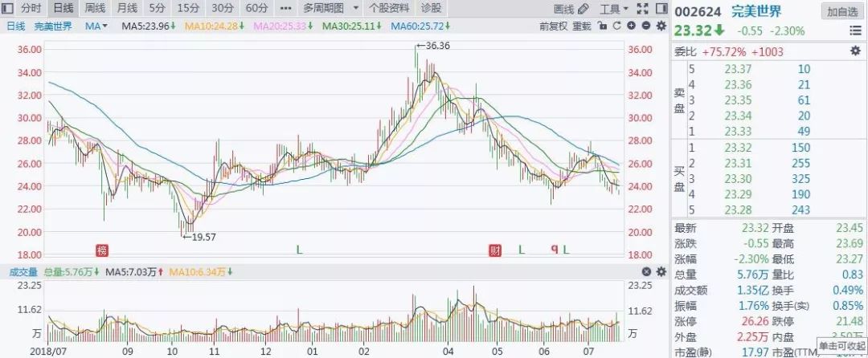Zoom in chart with plus icon

point(632,26)
